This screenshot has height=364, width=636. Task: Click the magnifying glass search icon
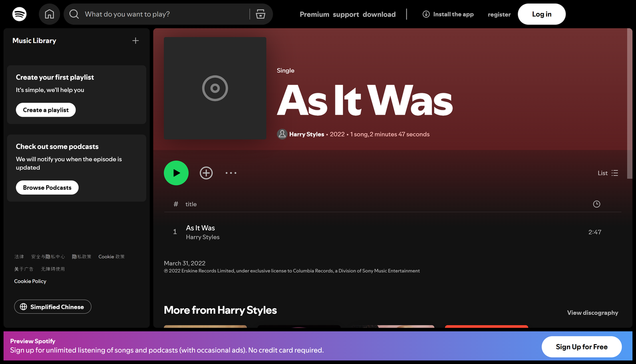(x=74, y=14)
